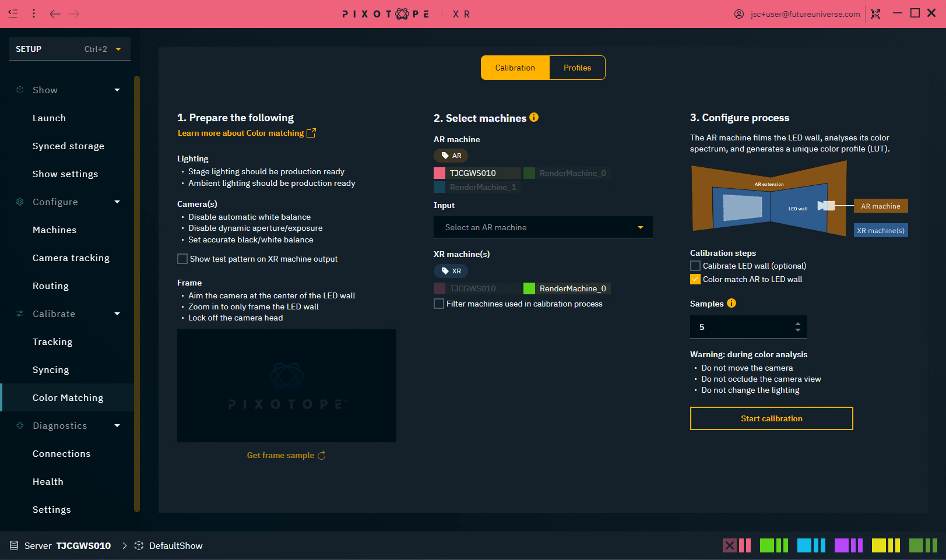The height and width of the screenshot is (560, 946).
Task: Click the sidebar vertical scrollbar
Action: (x=137, y=294)
